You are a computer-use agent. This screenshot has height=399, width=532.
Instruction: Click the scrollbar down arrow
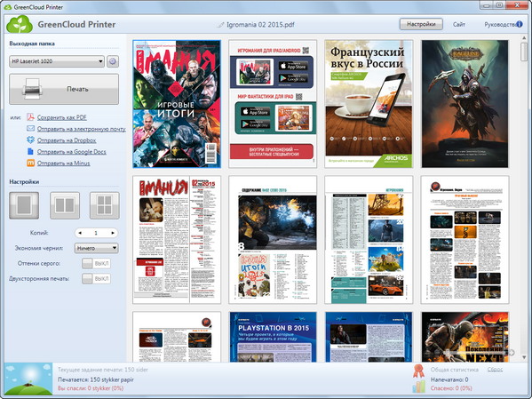pos(524,357)
